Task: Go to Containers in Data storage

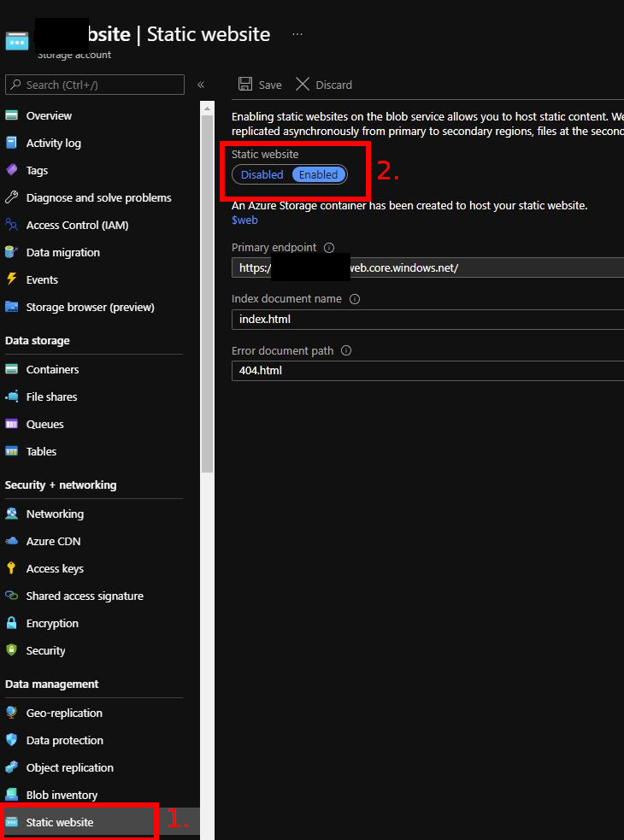Action: (x=52, y=369)
